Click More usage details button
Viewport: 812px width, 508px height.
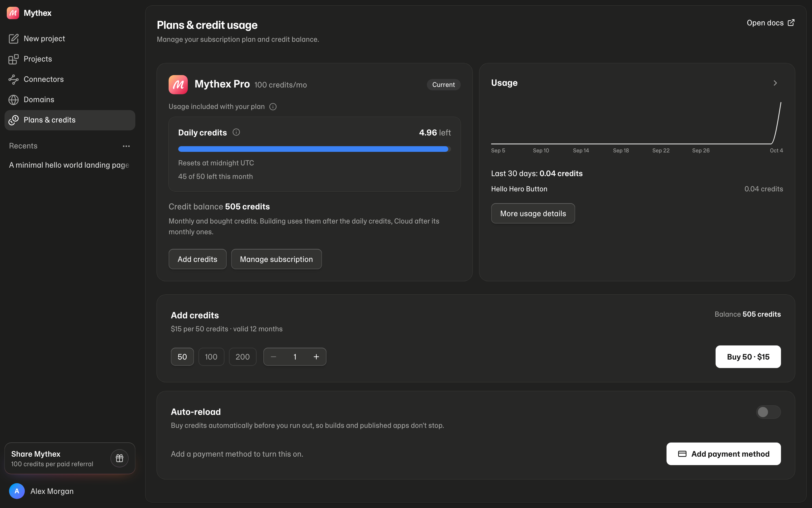(533, 213)
